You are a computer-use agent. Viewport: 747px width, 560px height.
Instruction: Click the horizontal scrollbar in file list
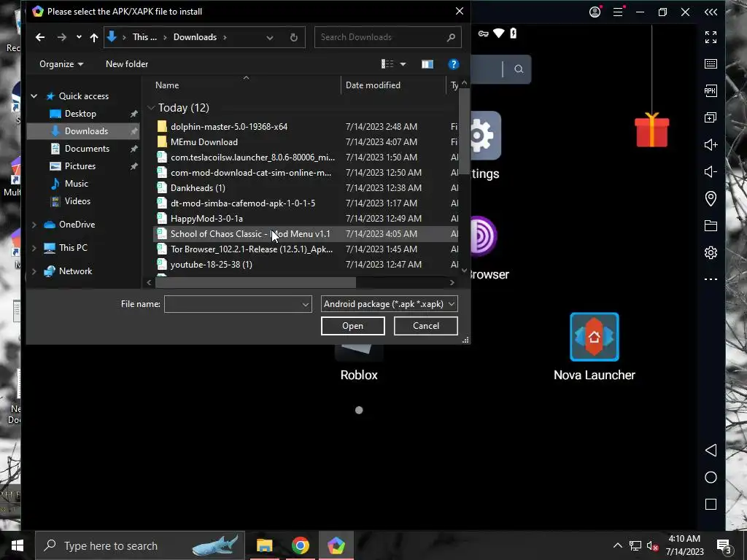[255, 282]
